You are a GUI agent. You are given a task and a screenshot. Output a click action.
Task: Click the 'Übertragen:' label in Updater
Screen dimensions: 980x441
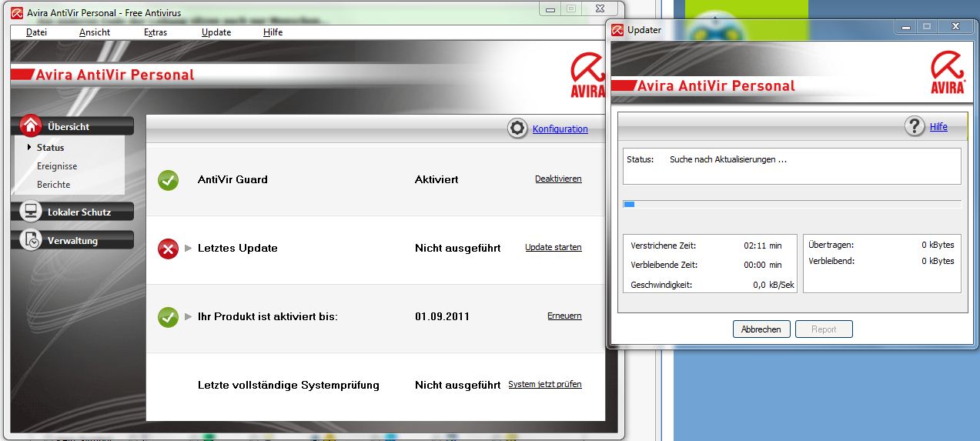tap(831, 245)
